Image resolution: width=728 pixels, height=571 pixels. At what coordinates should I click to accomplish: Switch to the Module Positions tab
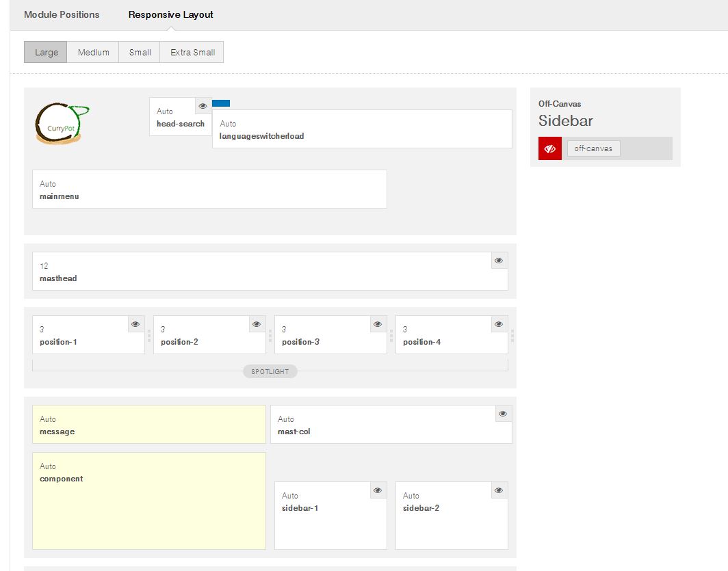click(62, 14)
